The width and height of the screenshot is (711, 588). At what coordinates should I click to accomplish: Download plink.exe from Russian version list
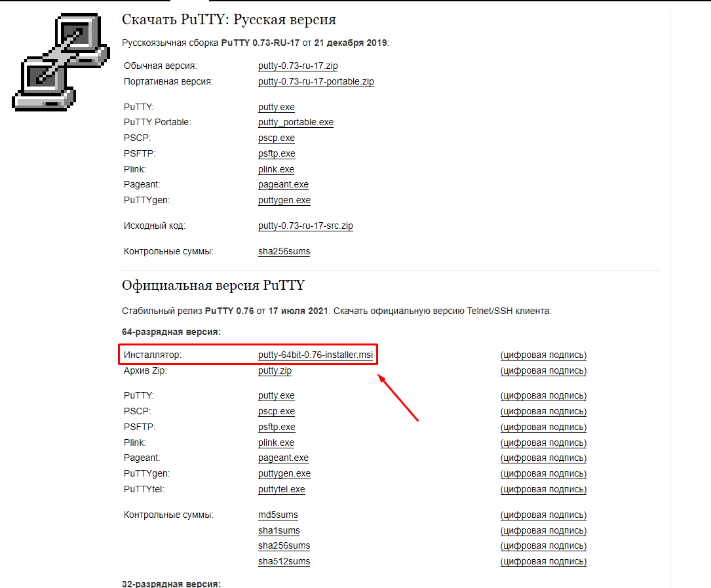click(276, 169)
